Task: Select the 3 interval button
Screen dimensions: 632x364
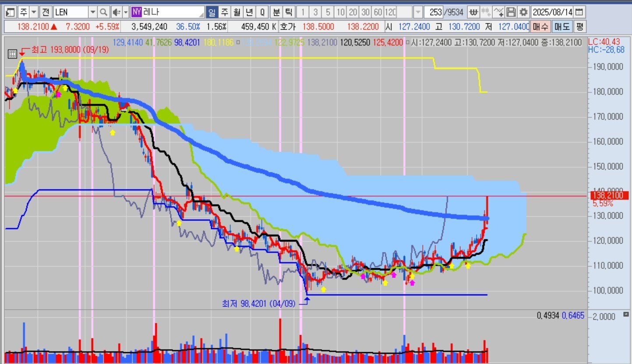Action: [315, 12]
